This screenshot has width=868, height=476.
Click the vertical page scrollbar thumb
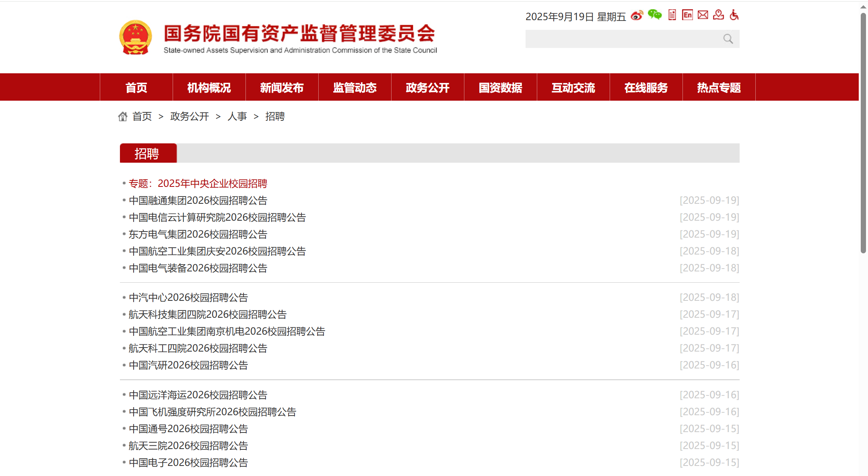(x=863, y=133)
